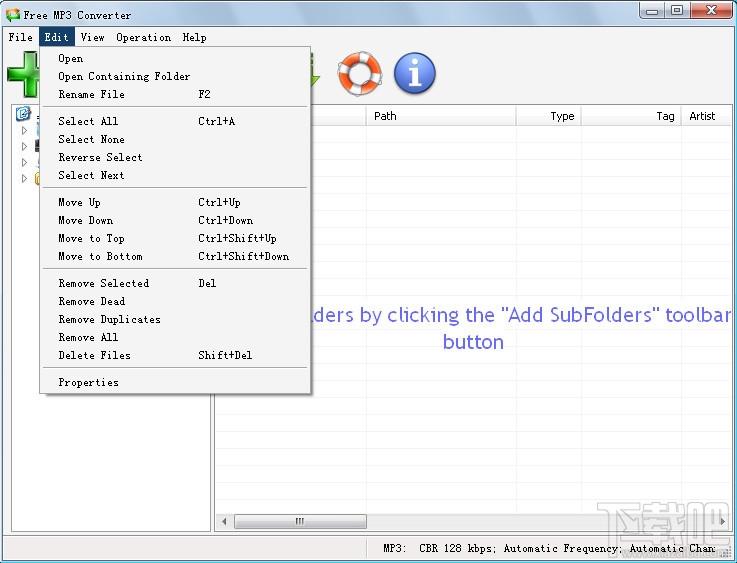Choose Open from the Edit menu
This screenshot has width=737, height=563.
[175, 58]
